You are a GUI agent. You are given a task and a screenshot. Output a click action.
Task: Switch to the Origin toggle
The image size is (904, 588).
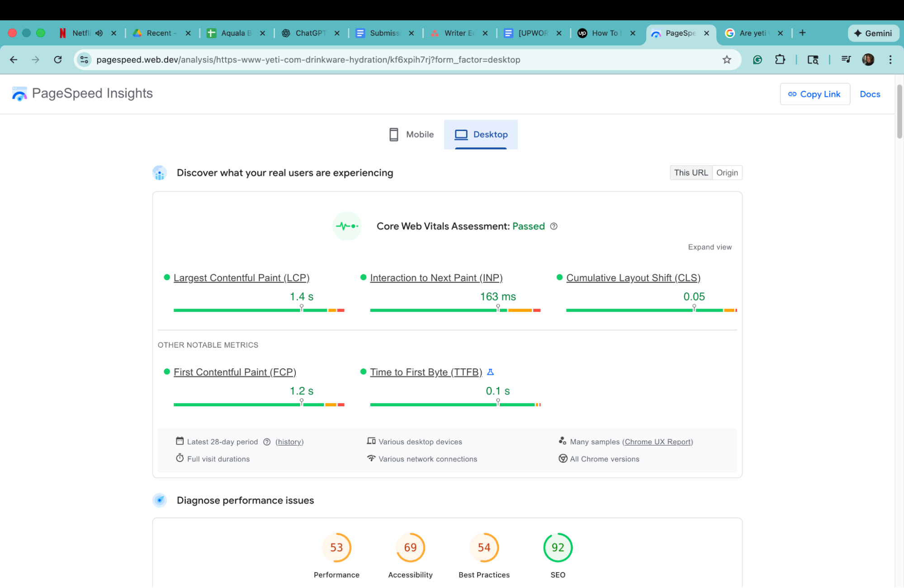(x=727, y=173)
